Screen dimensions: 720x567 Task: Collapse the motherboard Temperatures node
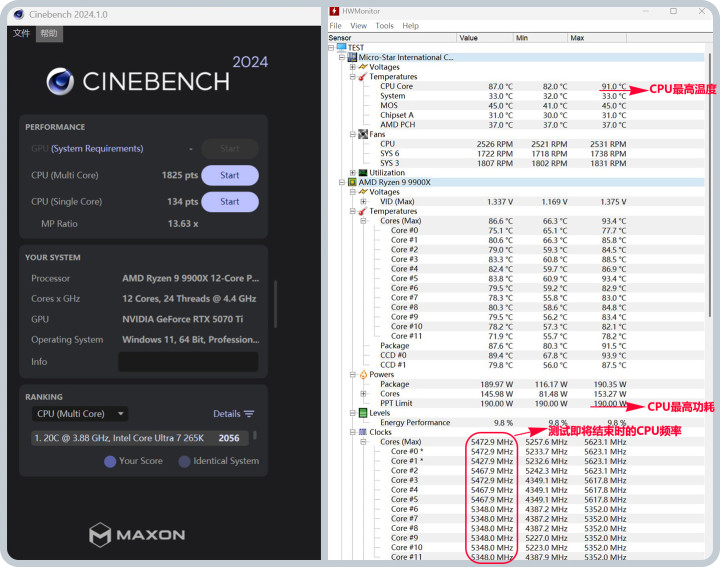pyautogui.click(x=352, y=77)
